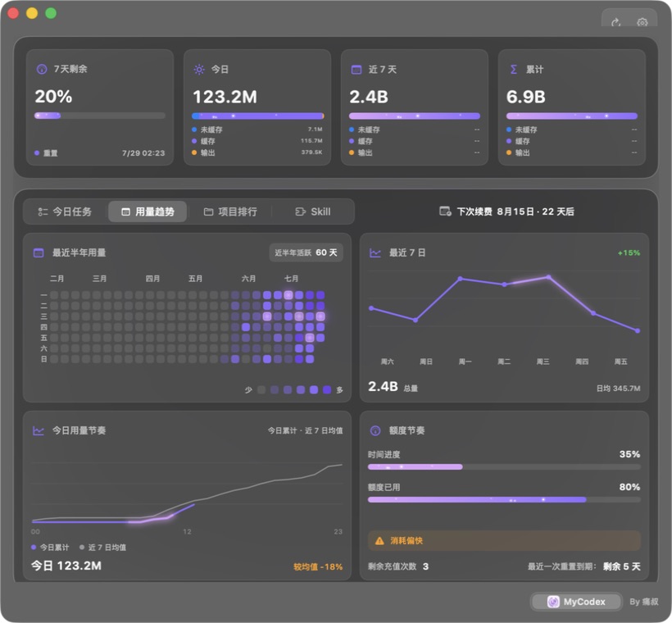This screenshot has width=672, height=623.
Task: Click the 周三 peak data point
Action: (548, 277)
